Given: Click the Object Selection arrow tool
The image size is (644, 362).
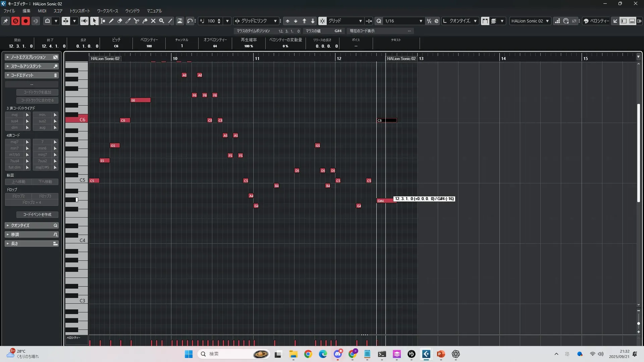Looking at the screenshot, I should pos(95,21).
